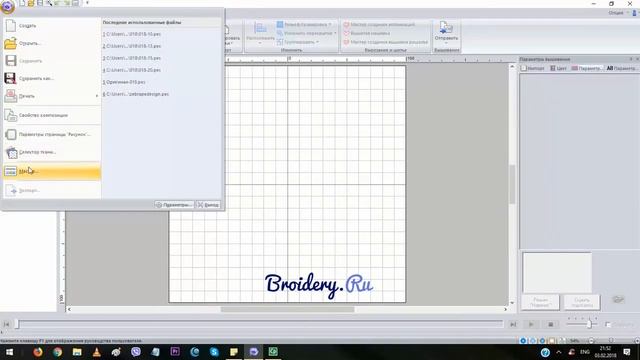Click the new document icon beside Создать
The width and height of the screenshot is (640, 360).
pyautogui.click(x=11, y=26)
